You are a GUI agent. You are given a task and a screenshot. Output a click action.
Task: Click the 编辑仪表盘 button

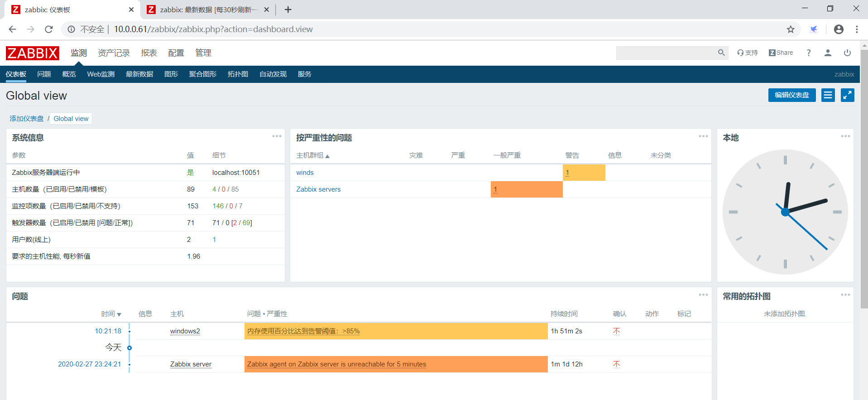(792, 95)
